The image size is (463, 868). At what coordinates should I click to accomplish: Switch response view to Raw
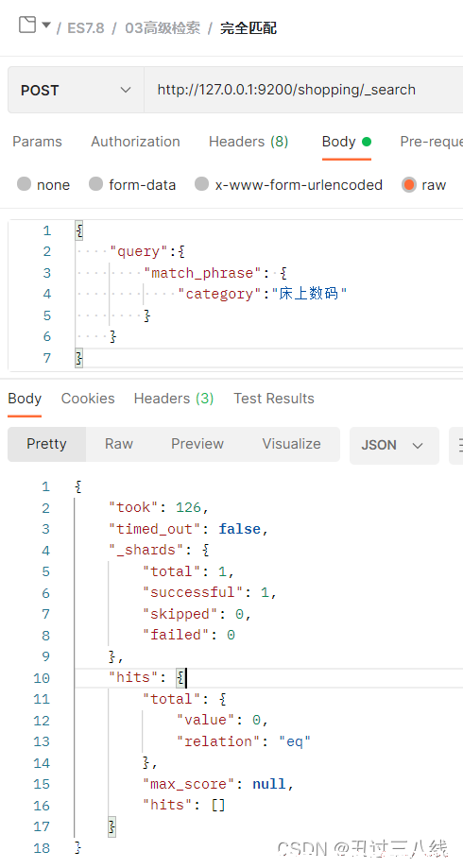click(118, 444)
